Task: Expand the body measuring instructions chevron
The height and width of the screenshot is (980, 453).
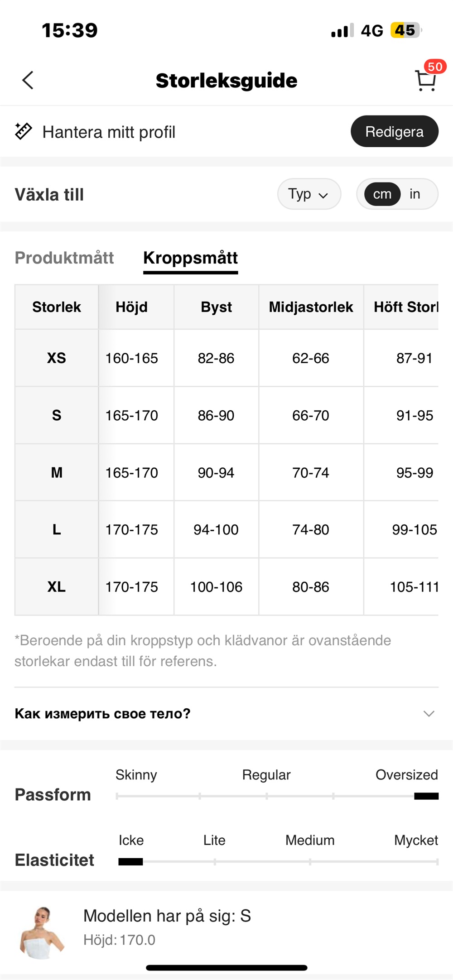Action: (429, 714)
